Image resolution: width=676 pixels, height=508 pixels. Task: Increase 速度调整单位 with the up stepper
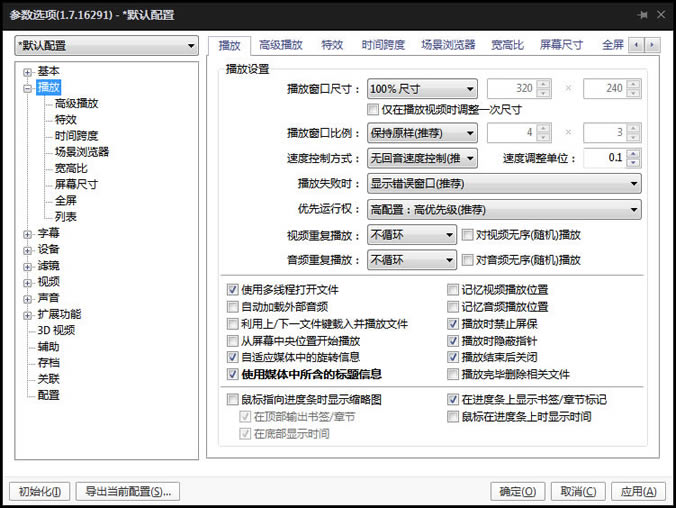(633, 154)
